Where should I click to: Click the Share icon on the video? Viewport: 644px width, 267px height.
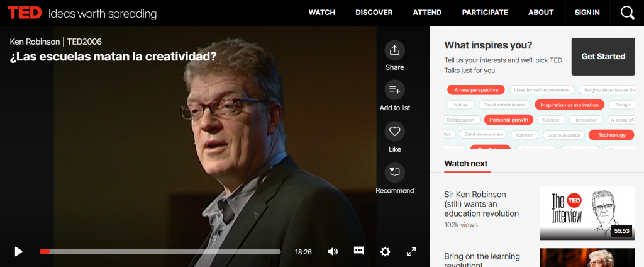pos(394,50)
